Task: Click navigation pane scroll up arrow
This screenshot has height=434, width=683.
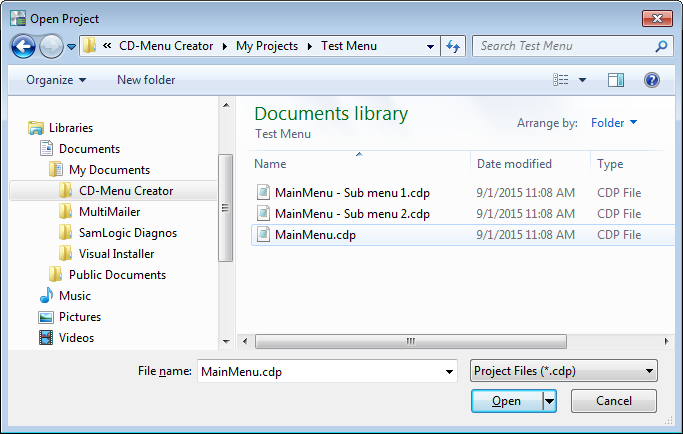Action: click(x=226, y=105)
